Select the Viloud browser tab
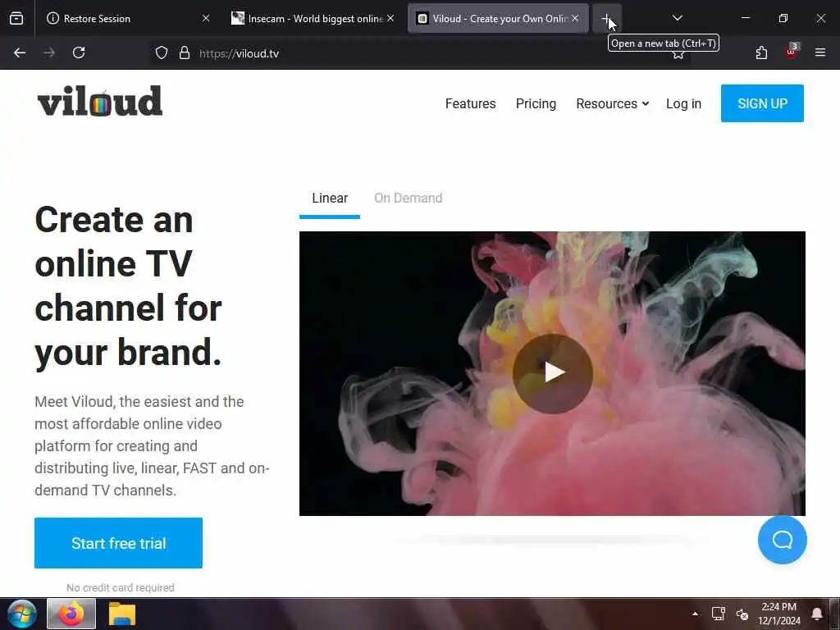This screenshot has width=840, height=630. pyautogui.click(x=492, y=19)
